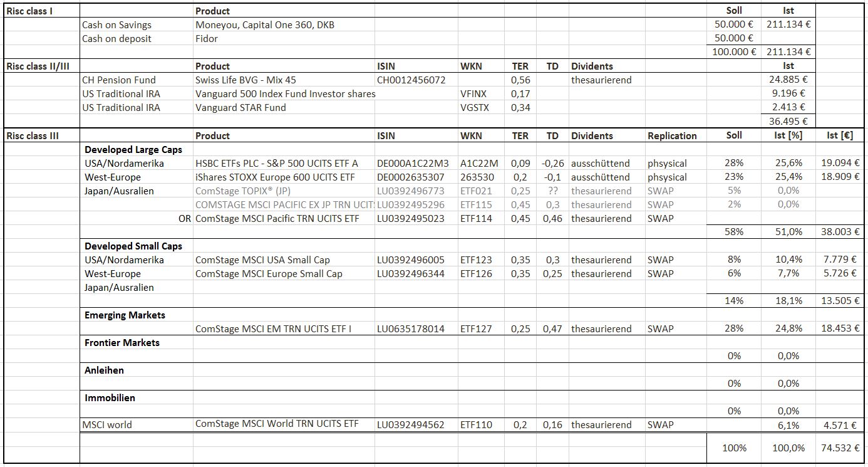Click the "??" TD cell
The width and height of the screenshot is (868, 467).
point(552,191)
